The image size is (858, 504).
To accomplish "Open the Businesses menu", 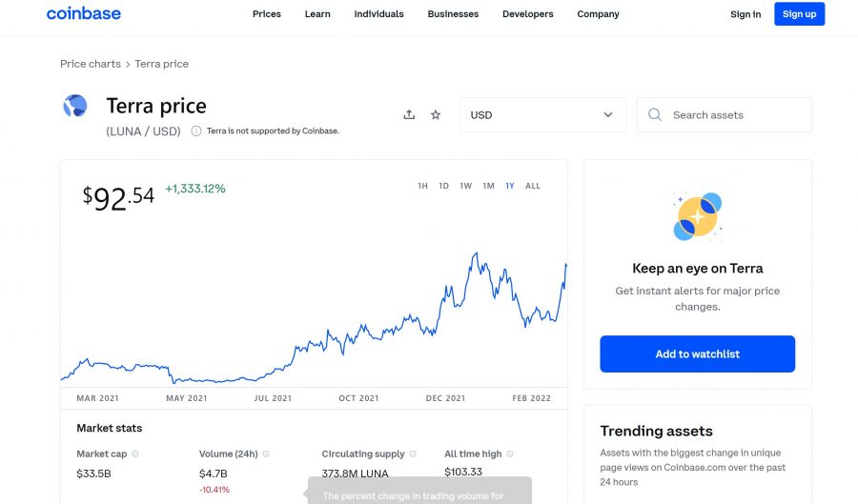I will click(453, 14).
